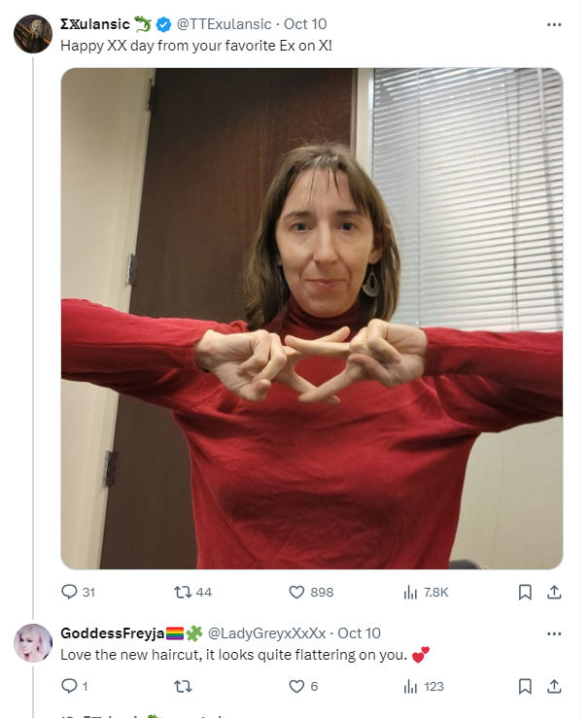Open replies on the Exulansic post

pos(78,592)
